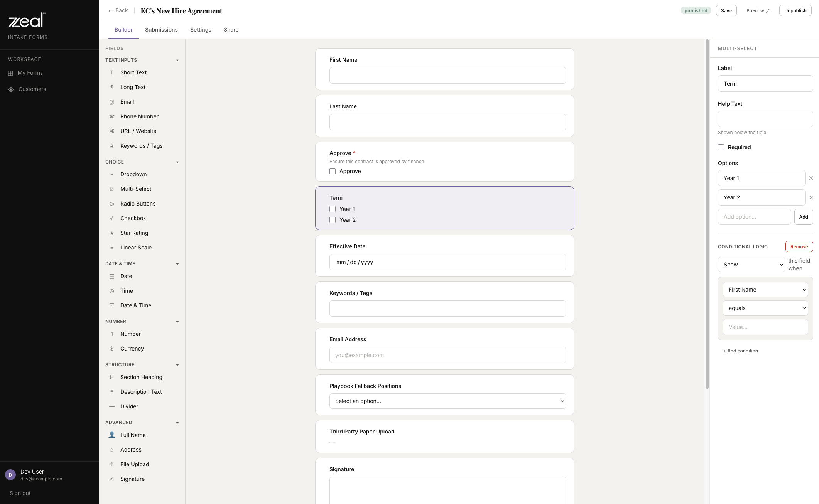Sign out of the account

(20, 493)
